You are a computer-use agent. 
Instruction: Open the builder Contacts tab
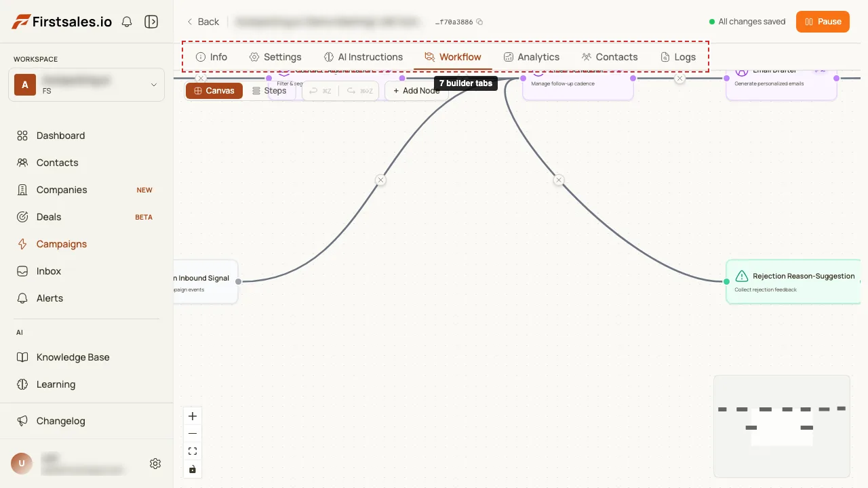(610, 57)
